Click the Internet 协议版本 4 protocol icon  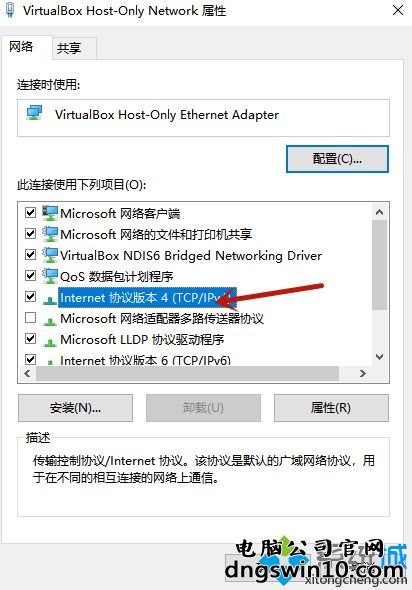(x=50, y=300)
